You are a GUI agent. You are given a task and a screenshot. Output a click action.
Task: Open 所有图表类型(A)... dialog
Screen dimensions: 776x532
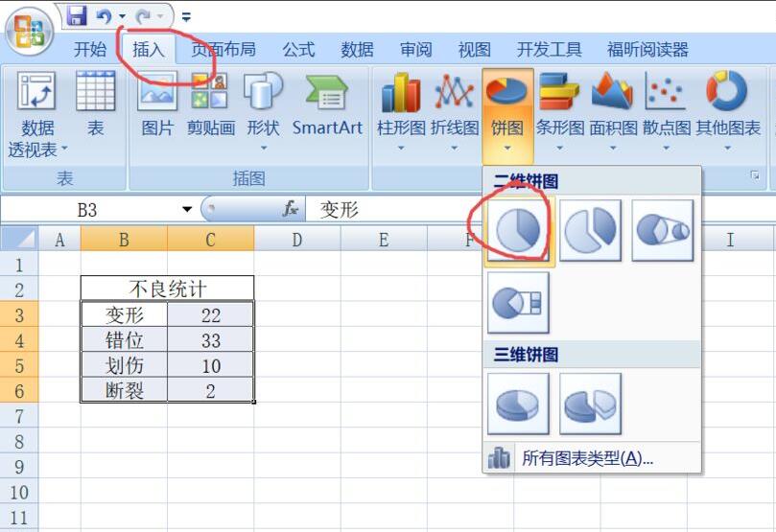(592, 458)
